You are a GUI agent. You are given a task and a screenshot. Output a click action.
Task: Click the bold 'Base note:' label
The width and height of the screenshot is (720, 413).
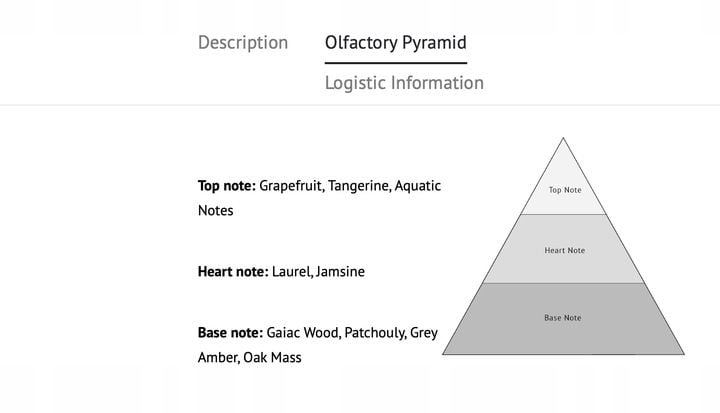tap(231, 332)
